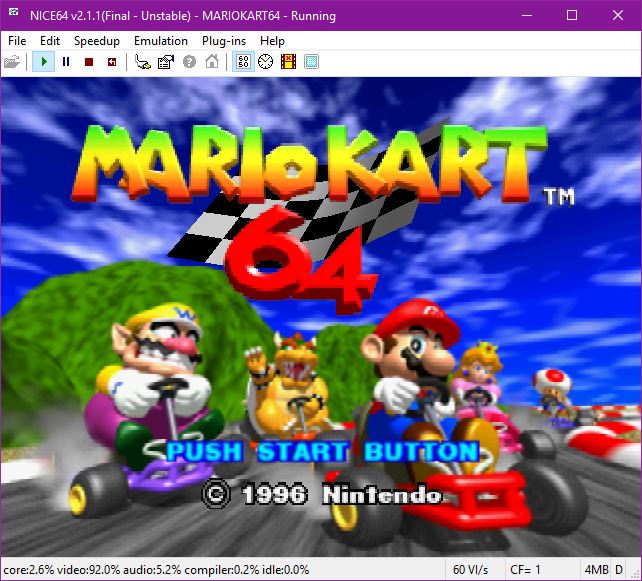The image size is (642, 581).
Task: Minimize the NICE64 window
Action: 527,16
